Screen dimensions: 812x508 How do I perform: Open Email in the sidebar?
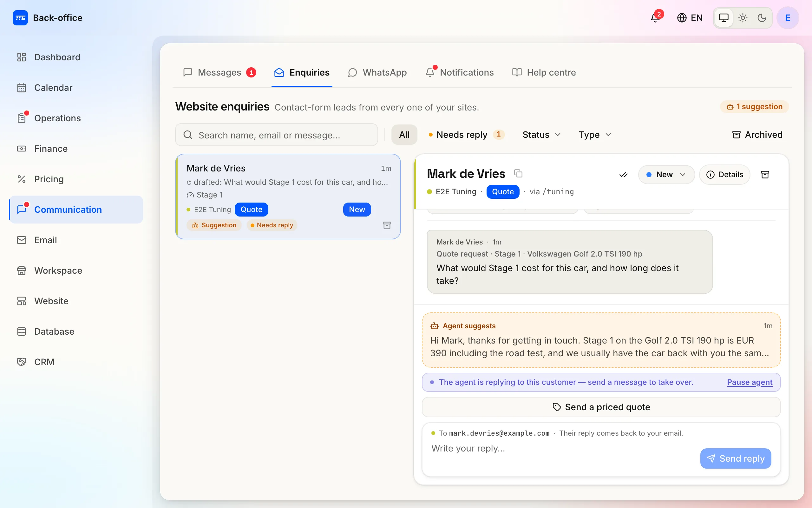point(76,240)
